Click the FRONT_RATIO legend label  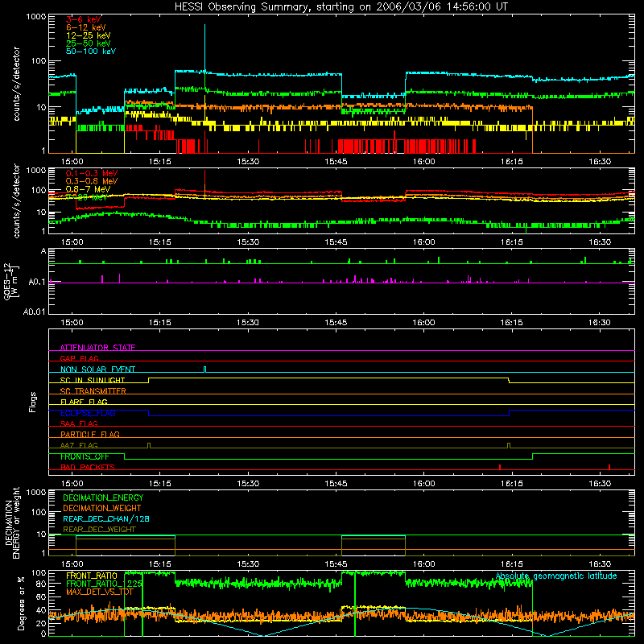pyautogui.click(x=91, y=576)
